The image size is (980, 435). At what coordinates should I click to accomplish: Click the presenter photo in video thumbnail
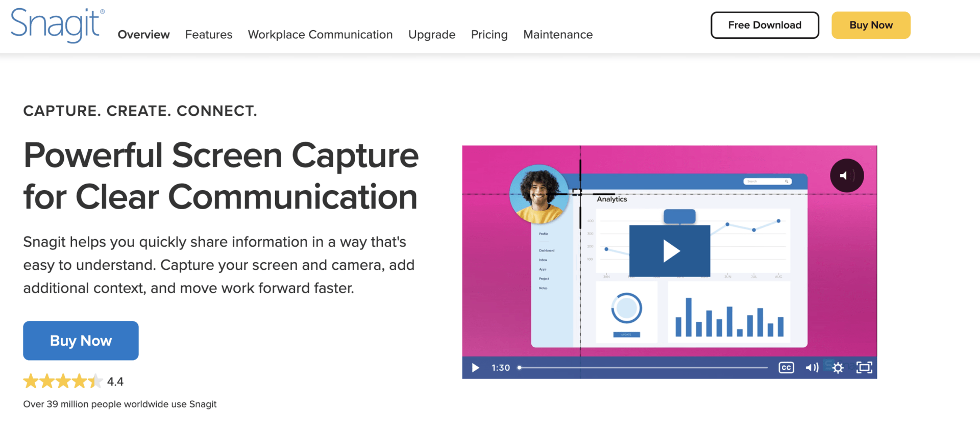coord(539,194)
